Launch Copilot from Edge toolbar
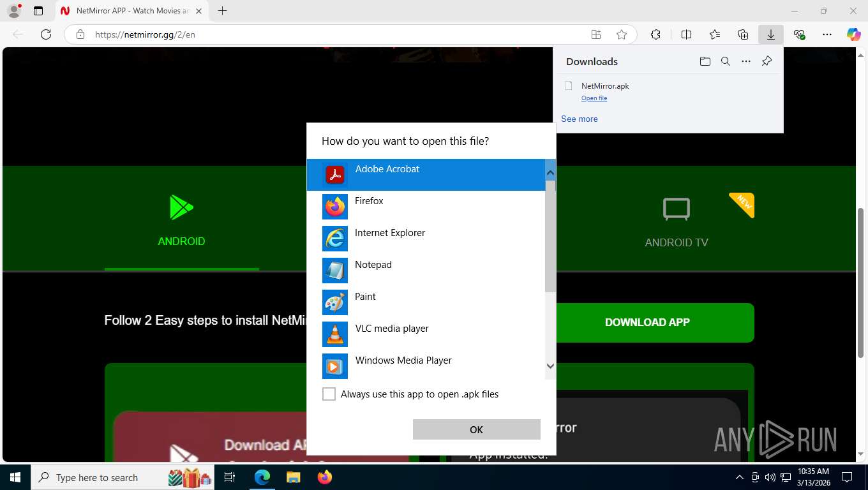Image resolution: width=868 pixels, height=490 pixels. tap(854, 34)
